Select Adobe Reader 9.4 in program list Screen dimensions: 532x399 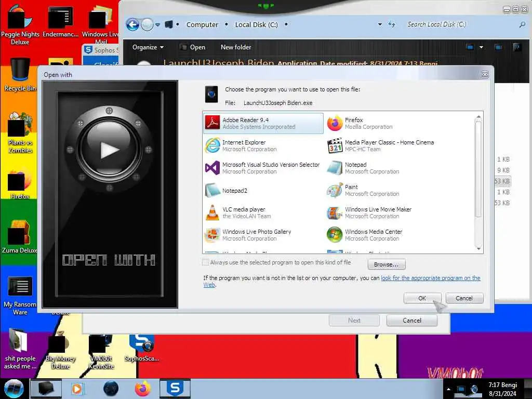click(263, 123)
